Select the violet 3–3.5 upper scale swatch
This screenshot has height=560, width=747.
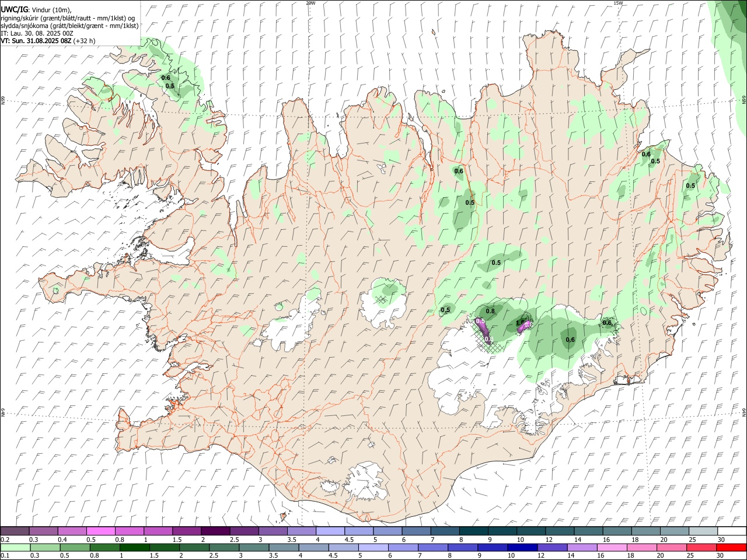click(273, 531)
